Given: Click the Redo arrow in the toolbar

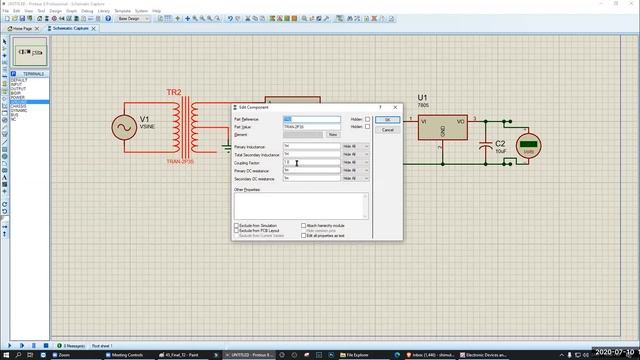Looking at the screenshot, I should (238, 19).
